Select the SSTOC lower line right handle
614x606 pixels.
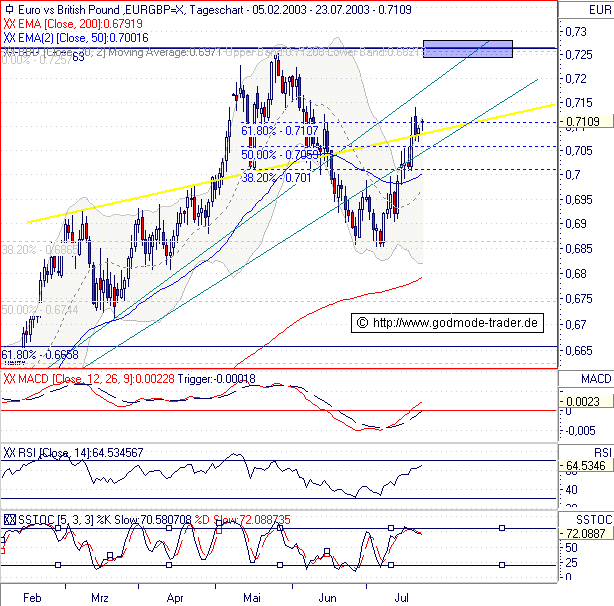point(502,565)
